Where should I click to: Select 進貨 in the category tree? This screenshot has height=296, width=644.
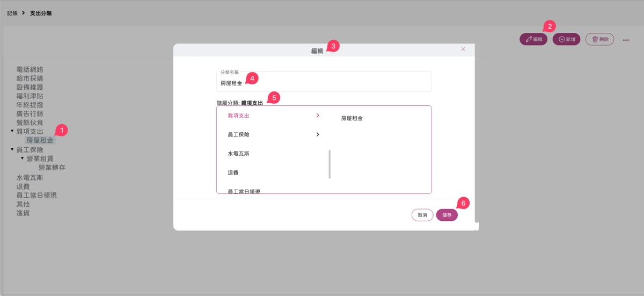tap(23, 213)
